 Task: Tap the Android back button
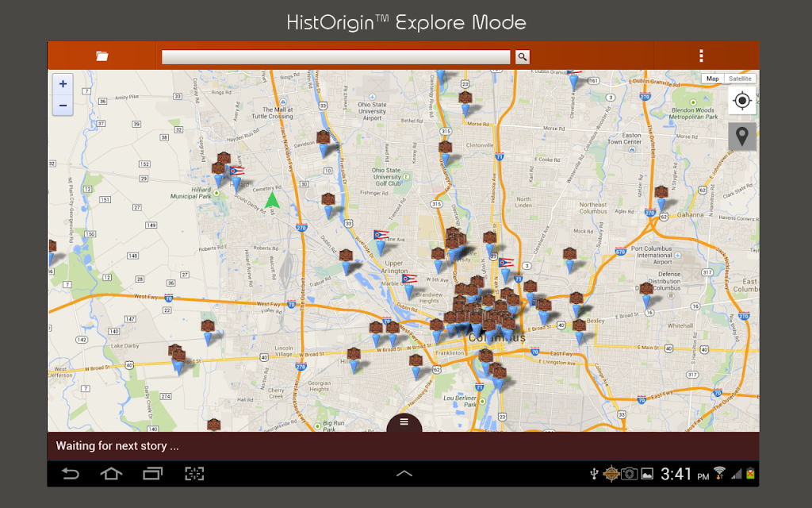71,474
